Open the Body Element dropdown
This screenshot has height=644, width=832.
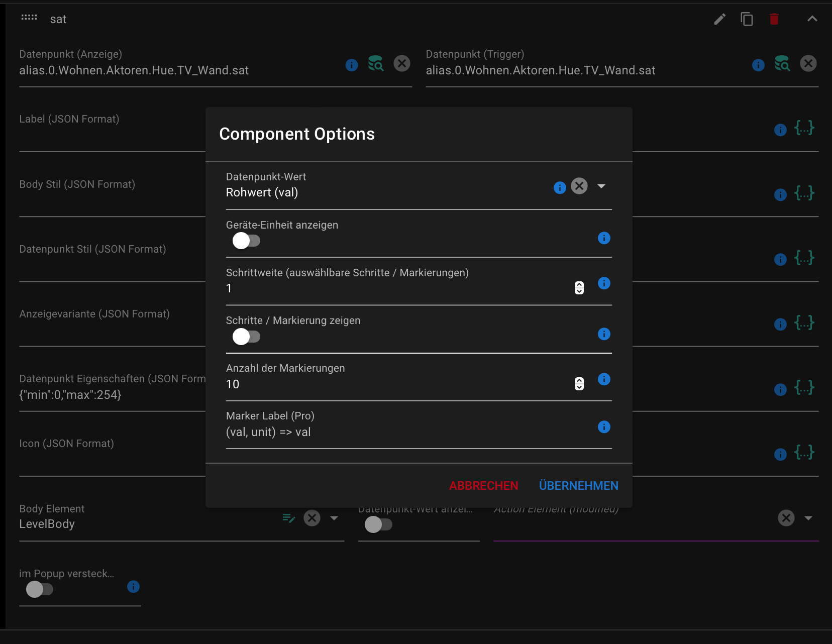pyautogui.click(x=334, y=518)
